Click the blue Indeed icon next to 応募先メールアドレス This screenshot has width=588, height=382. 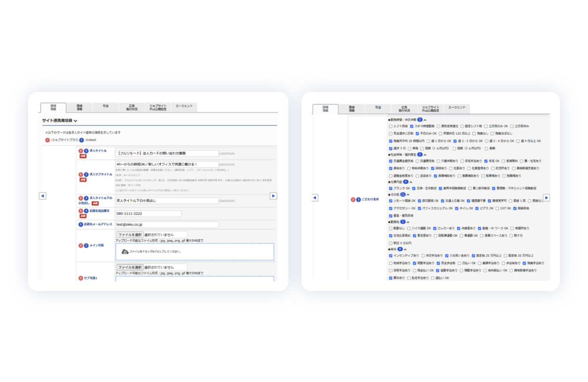pos(80,224)
